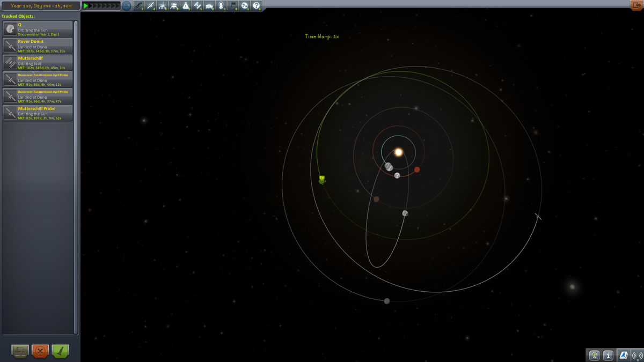Click the CommNet signal icon

(x=637, y=355)
